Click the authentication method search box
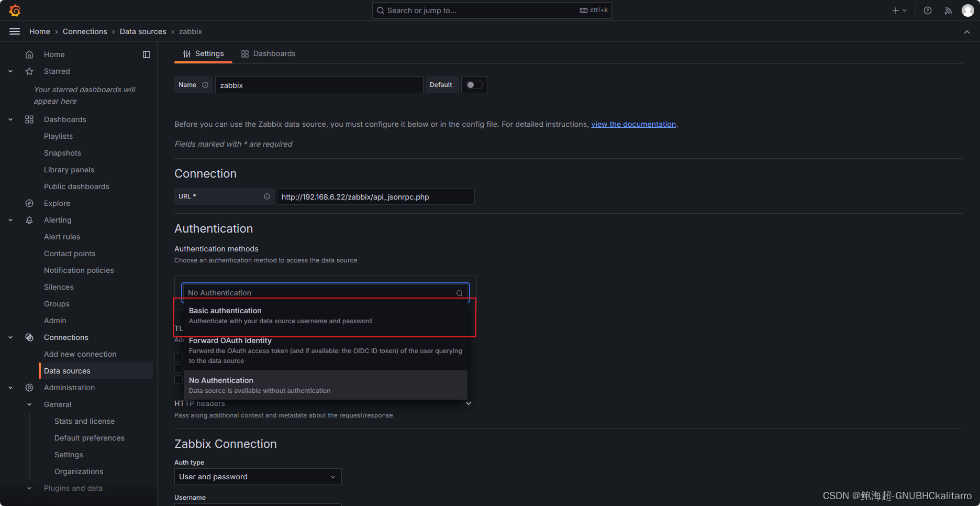 tap(325, 293)
